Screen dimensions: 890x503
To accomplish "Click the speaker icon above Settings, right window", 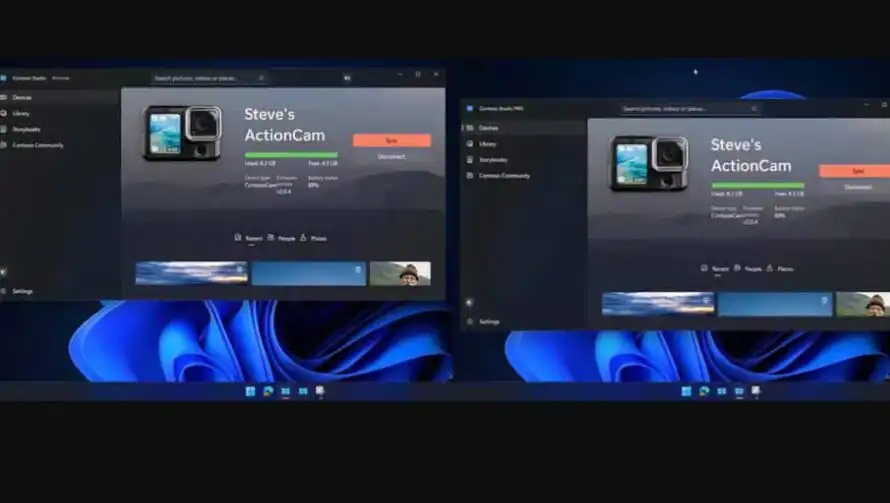I will point(470,303).
